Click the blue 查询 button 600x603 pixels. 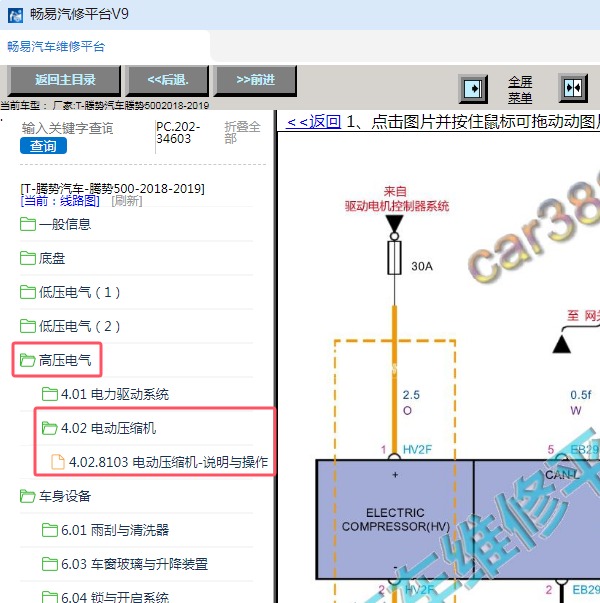43,146
